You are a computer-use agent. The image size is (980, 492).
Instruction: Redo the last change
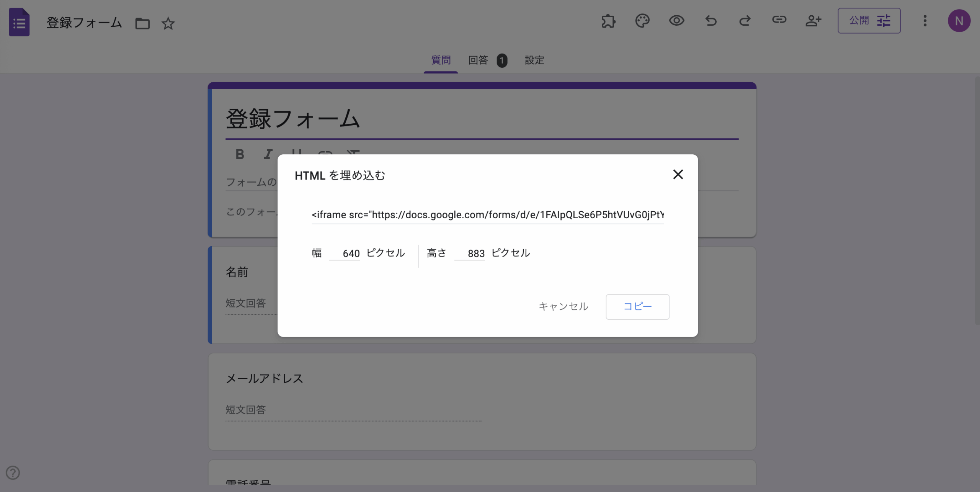pyautogui.click(x=745, y=21)
